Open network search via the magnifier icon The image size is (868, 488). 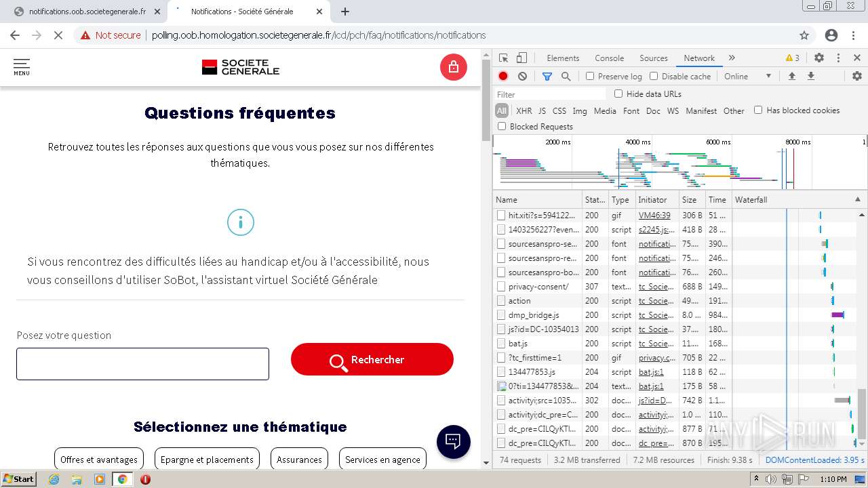[566, 77]
